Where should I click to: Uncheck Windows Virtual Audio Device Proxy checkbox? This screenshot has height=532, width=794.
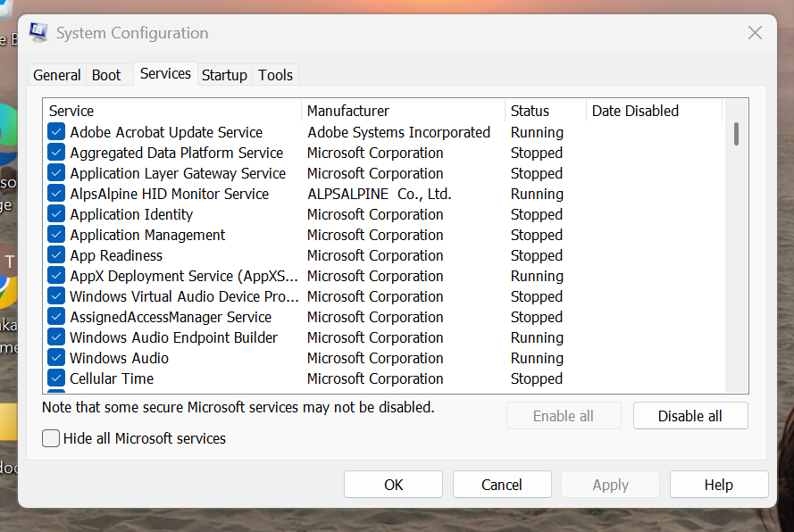(56, 296)
